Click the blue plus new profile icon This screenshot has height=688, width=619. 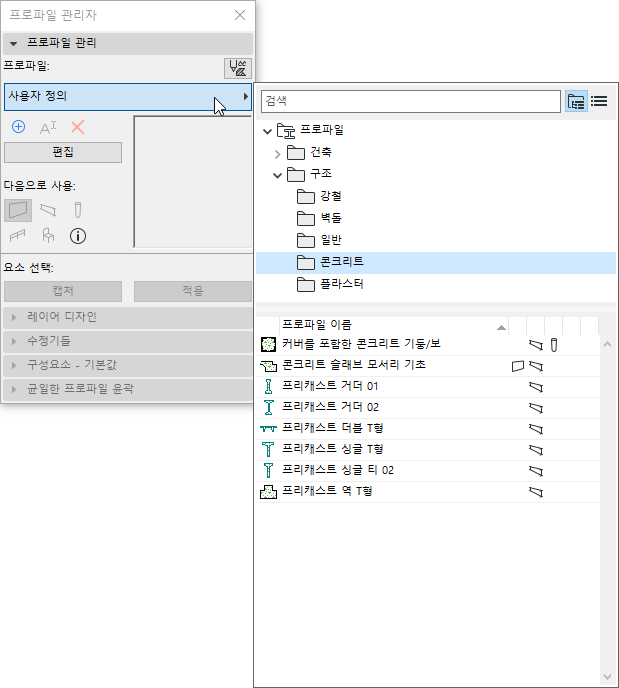[18, 127]
